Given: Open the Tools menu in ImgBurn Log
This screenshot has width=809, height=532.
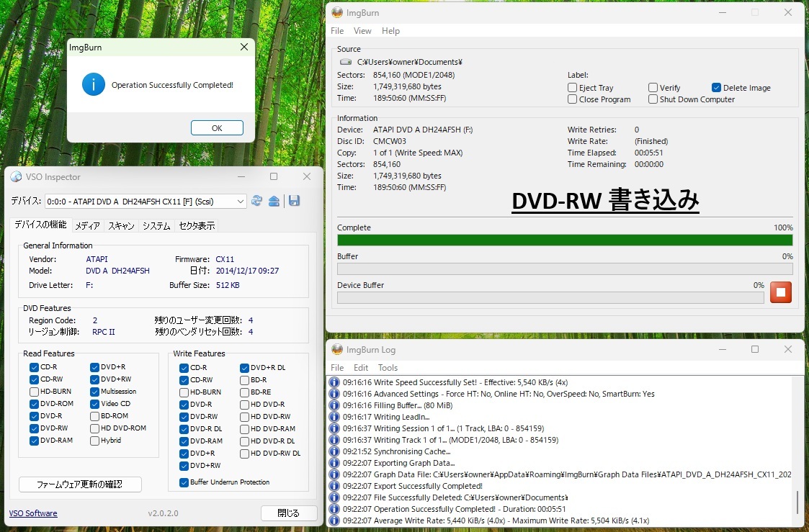Looking at the screenshot, I should [388, 368].
